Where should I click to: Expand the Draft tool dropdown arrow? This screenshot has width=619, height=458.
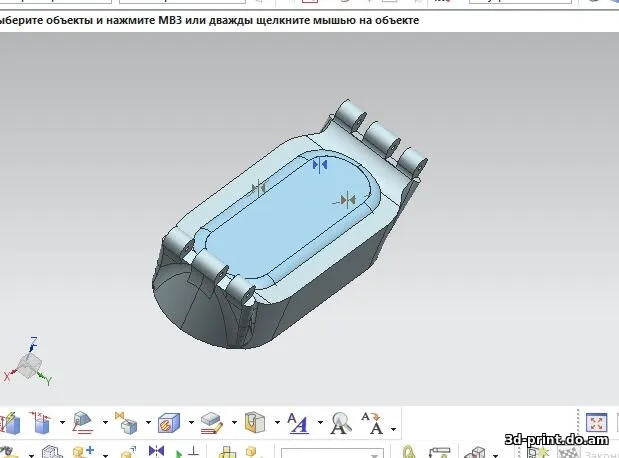coord(105,422)
